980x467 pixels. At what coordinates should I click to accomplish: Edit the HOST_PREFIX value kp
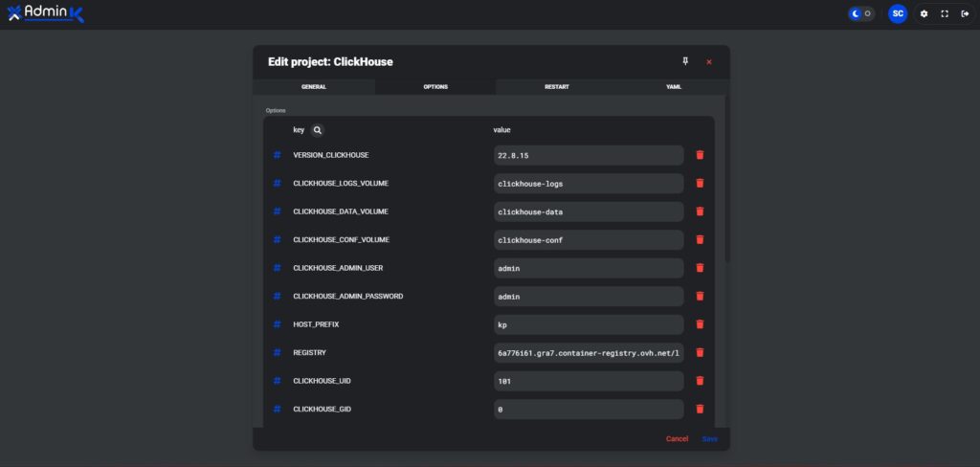point(589,324)
